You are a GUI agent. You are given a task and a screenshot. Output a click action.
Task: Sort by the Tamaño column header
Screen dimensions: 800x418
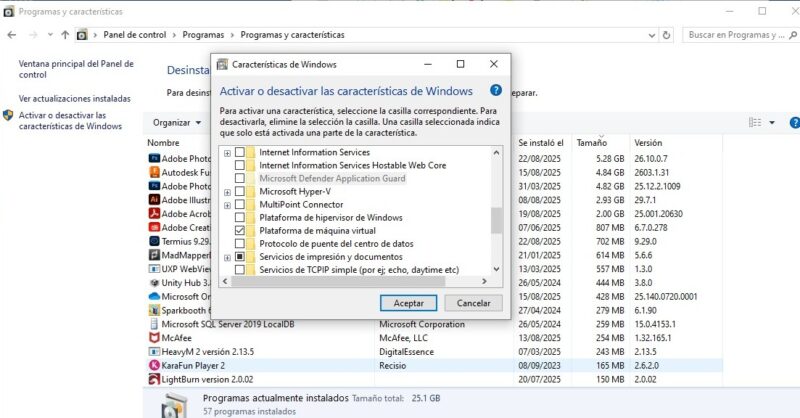point(592,143)
